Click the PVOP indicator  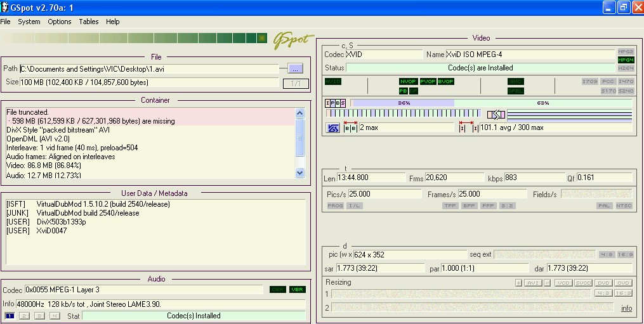(x=428, y=82)
